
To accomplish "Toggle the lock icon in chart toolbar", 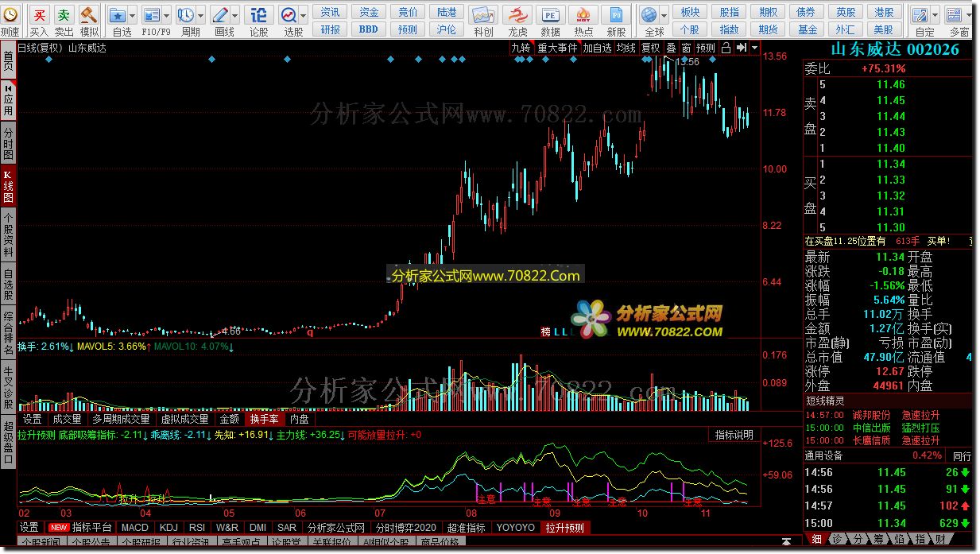I will point(726,48).
